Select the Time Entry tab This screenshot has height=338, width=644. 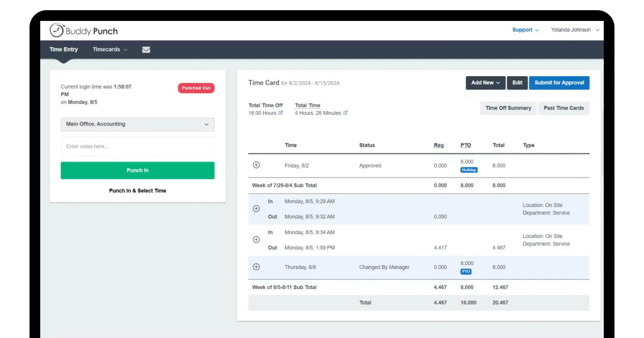[x=64, y=49]
